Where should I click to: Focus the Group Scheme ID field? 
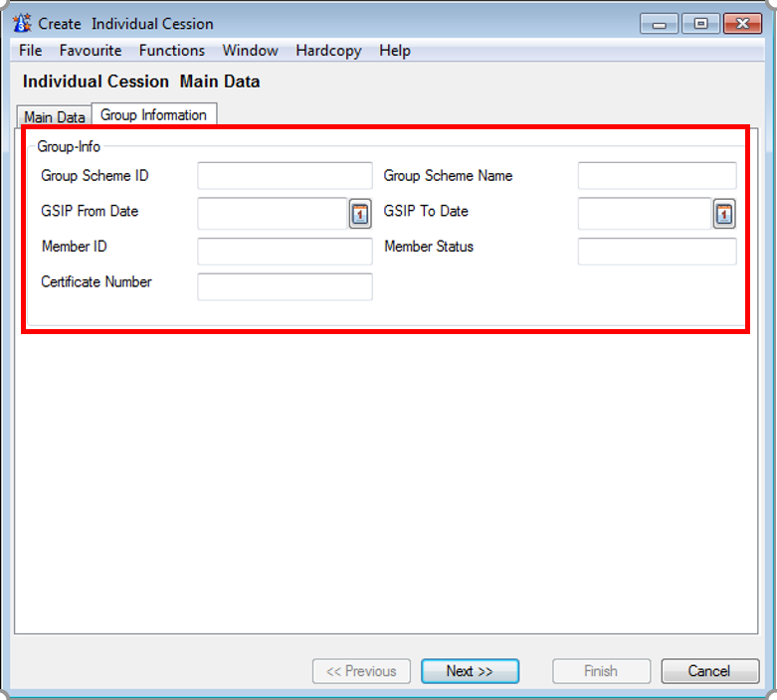coord(285,177)
